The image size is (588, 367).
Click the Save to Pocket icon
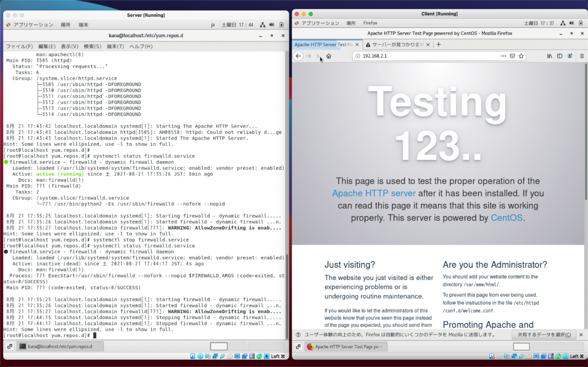pyautogui.click(x=512, y=56)
